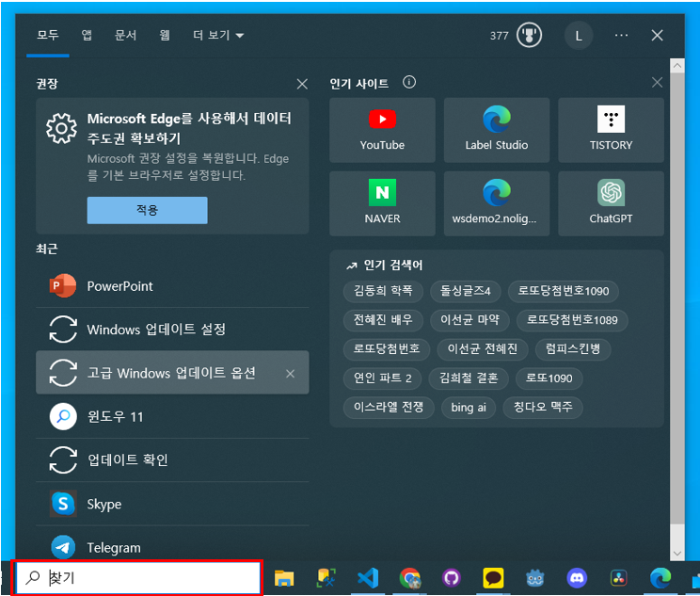Search trending term 김동희 학폭
700x596 pixels.
(383, 291)
